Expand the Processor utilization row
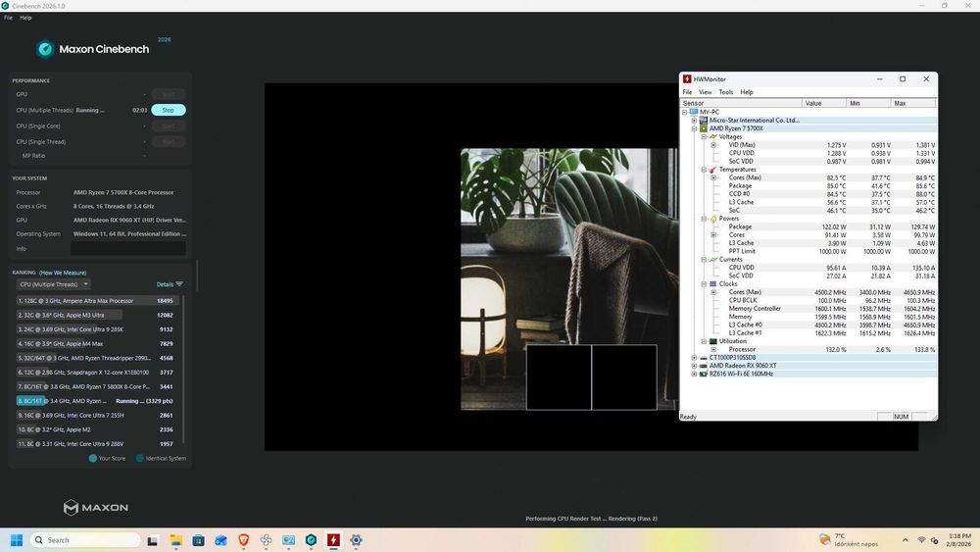The height and width of the screenshot is (552, 980). pos(713,349)
